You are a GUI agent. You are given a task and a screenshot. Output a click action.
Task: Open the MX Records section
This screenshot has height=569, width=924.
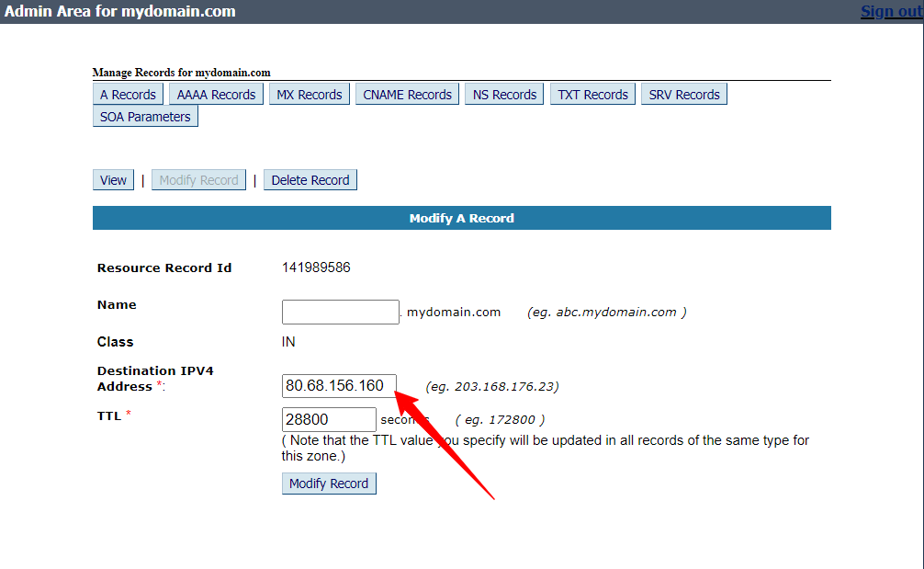pos(309,95)
